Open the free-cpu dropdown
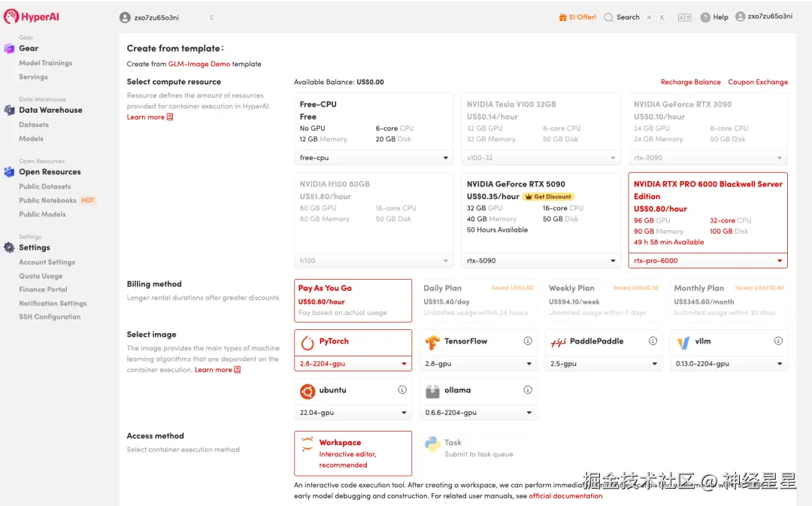Viewport: 812px width, 506px height. click(374, 157)
